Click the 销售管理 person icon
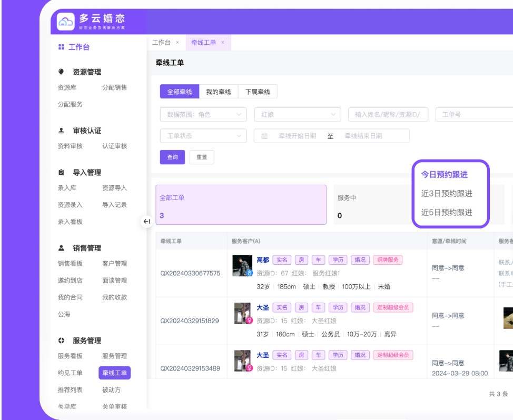Screen dimensions: 513x420 (61, 248)
